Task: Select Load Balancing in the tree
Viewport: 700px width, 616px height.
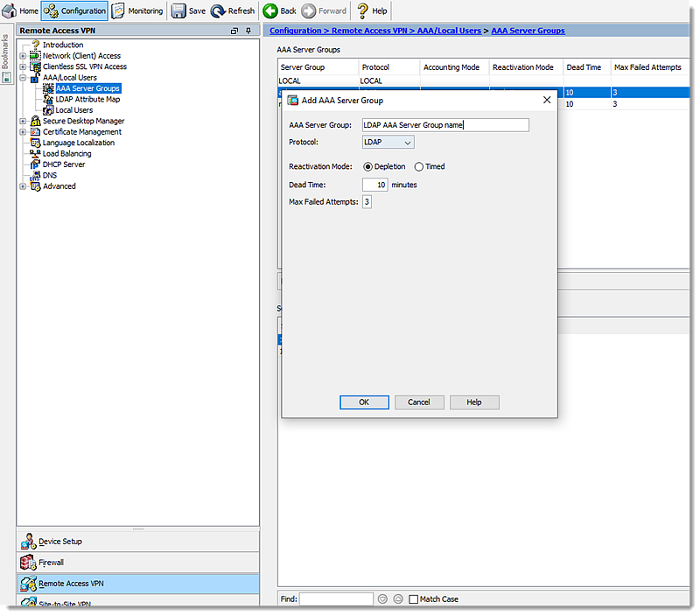Action: click(x=67, y=153)
